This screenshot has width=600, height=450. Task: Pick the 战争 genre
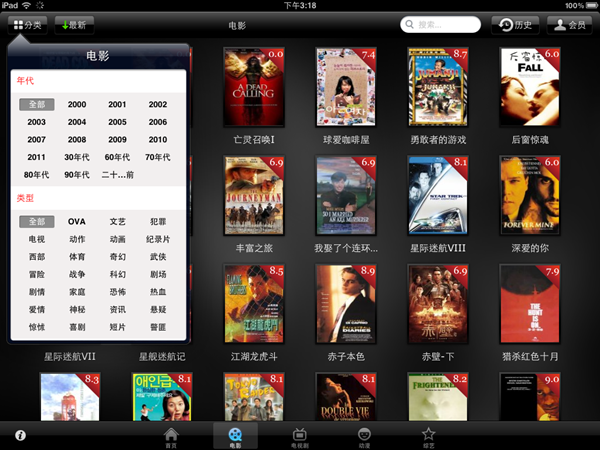[77, 274]
